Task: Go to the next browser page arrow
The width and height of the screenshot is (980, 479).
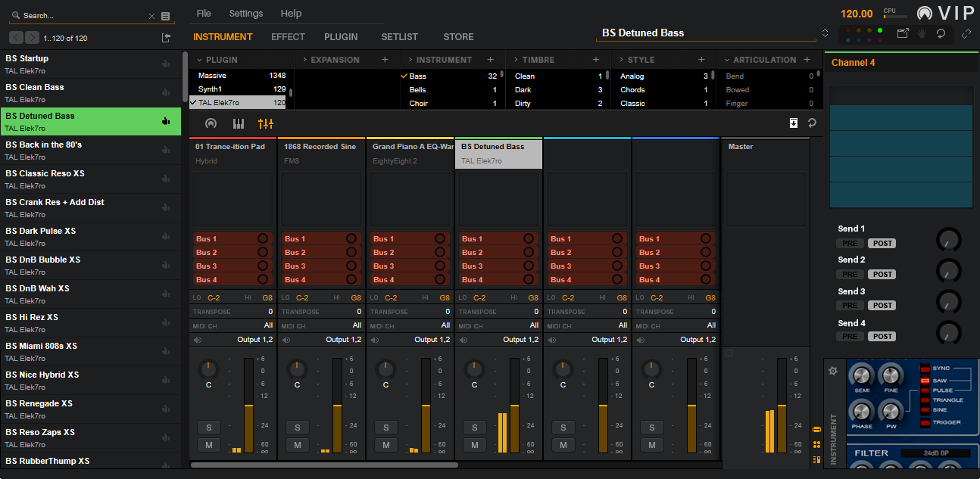Action: point(32,38)
